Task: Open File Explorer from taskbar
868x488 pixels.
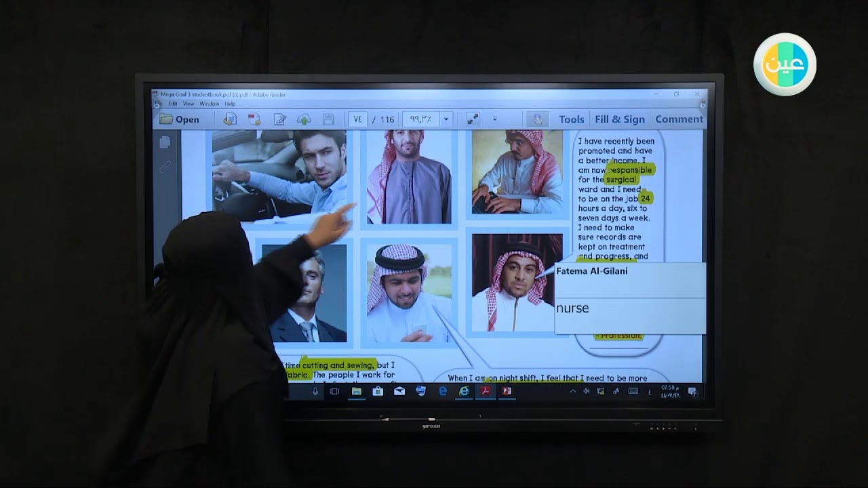Action: point(356,391)
